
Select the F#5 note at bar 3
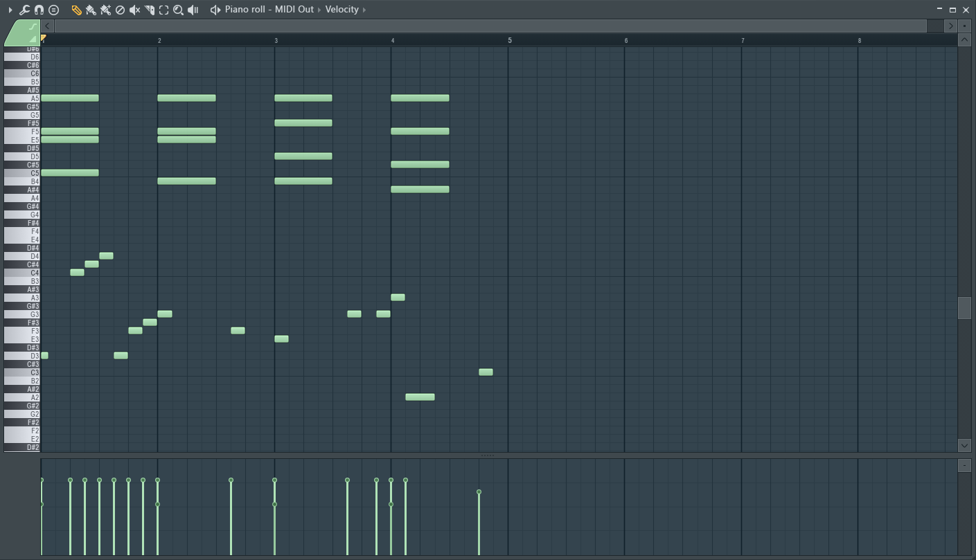click(x=303, y=123)
